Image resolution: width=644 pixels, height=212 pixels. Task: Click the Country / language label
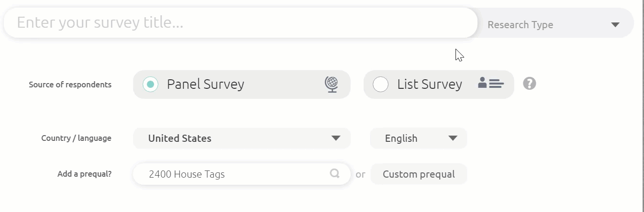(76, 138)
